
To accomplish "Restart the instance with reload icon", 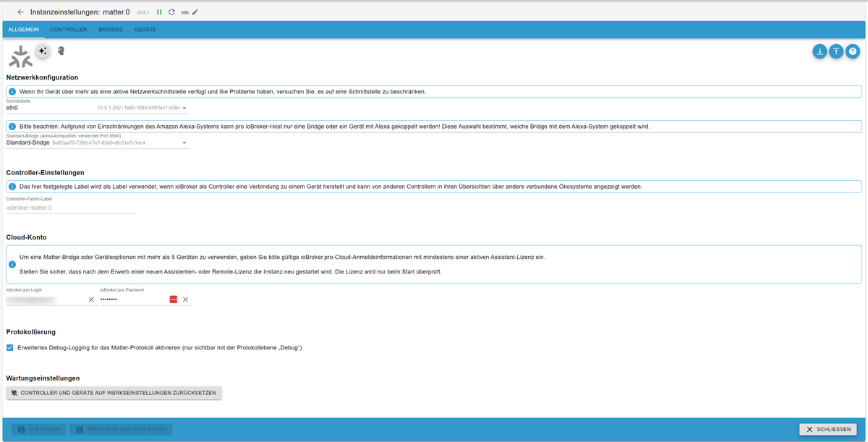I will pos(171,12).
